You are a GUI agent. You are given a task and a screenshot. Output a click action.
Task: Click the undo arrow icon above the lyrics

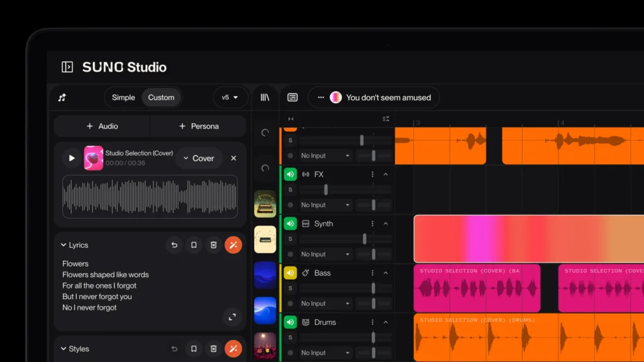[174, 244]
